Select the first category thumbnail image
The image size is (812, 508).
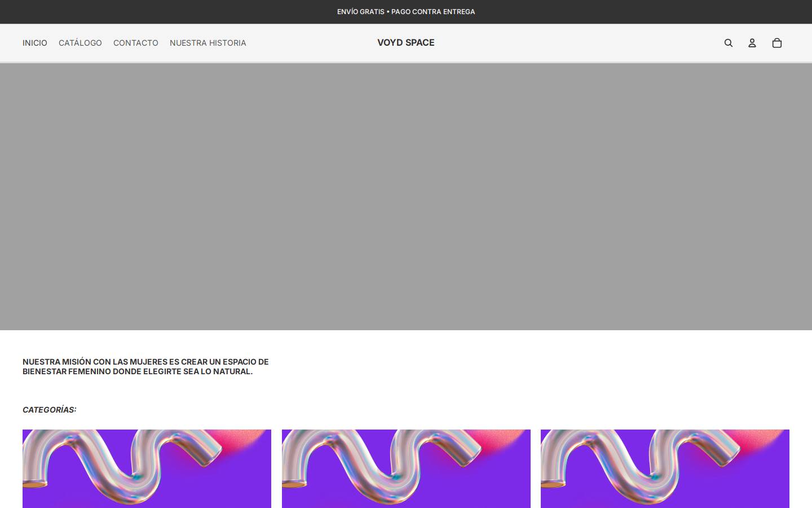pos(147,468)
